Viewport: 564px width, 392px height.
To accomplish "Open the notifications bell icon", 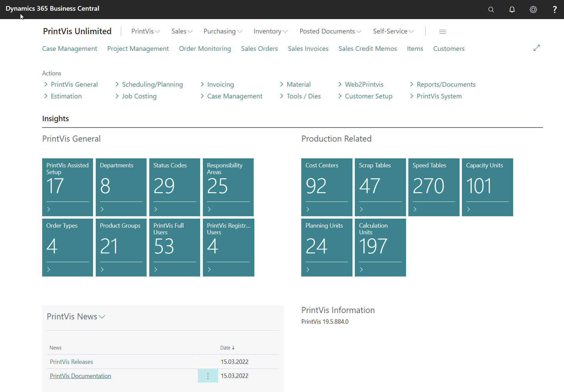I will [x=512, y=9].
